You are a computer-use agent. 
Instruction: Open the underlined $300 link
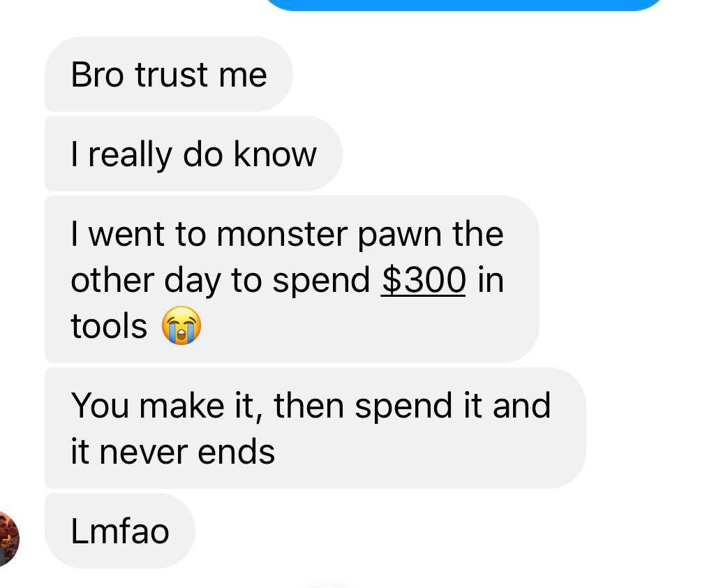(x=423, y=280)
